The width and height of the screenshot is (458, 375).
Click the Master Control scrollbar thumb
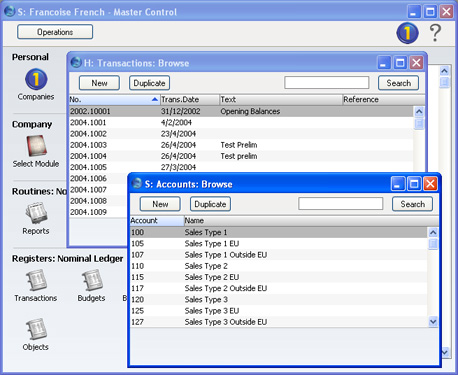click(444, 82)
